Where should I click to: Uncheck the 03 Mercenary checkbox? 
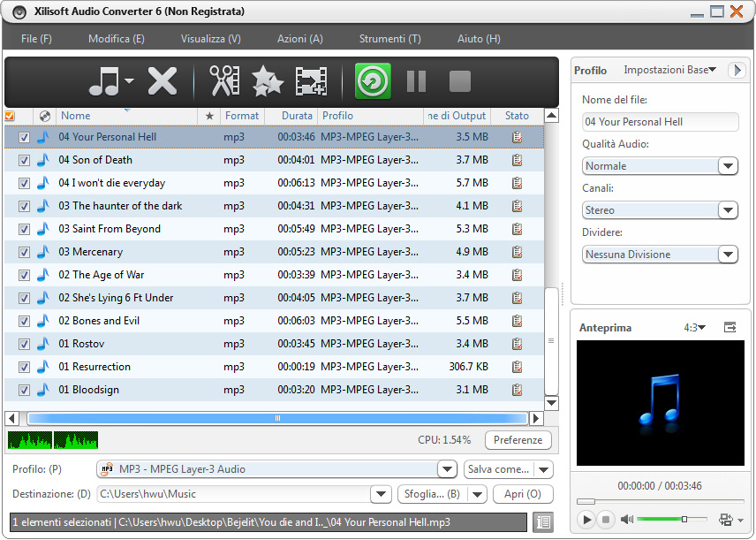(x=24, y=252)
